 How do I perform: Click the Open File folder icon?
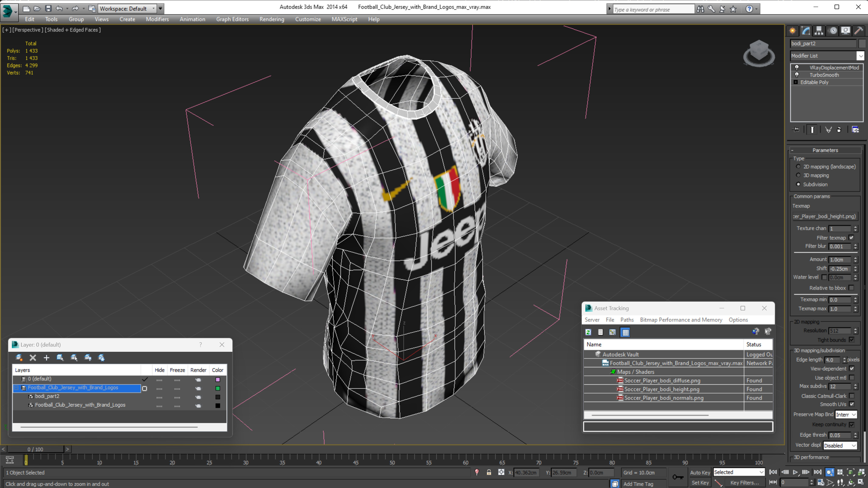[x=37, y=9]
